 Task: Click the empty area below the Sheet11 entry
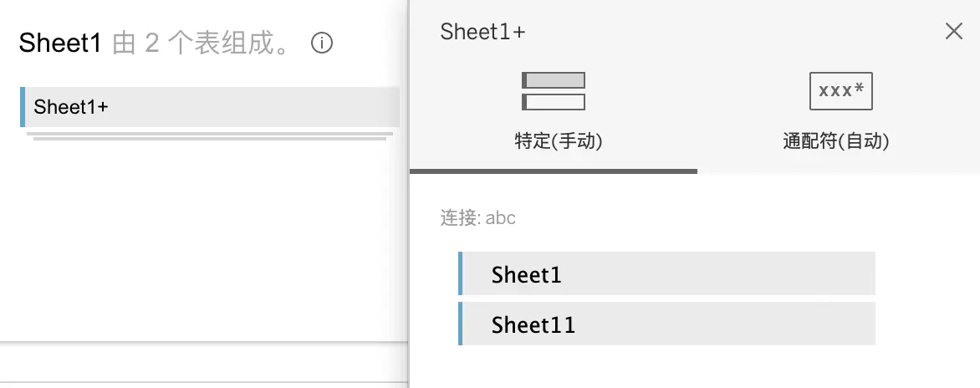(x=669, y=366)
